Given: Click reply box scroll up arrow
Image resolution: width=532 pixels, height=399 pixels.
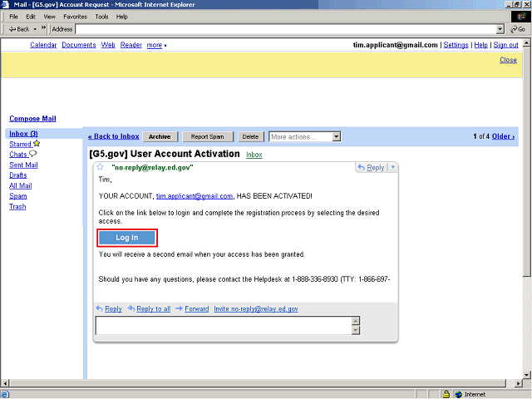Looking at the screenshot, I should 356,321.
